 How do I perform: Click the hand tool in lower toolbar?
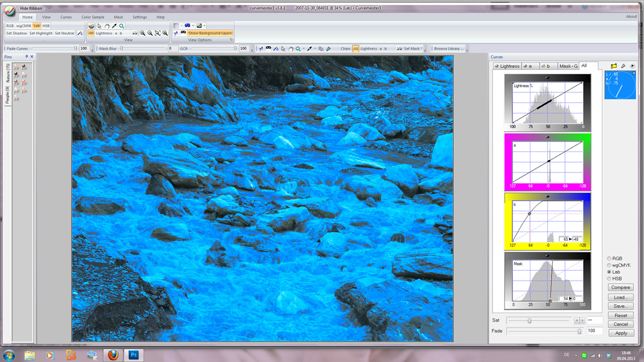291,49
